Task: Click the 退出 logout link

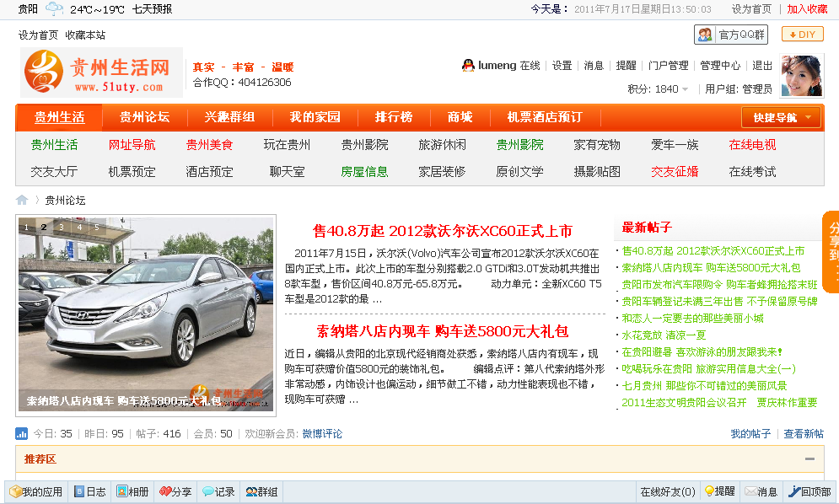Action: [x=762, y=65]
